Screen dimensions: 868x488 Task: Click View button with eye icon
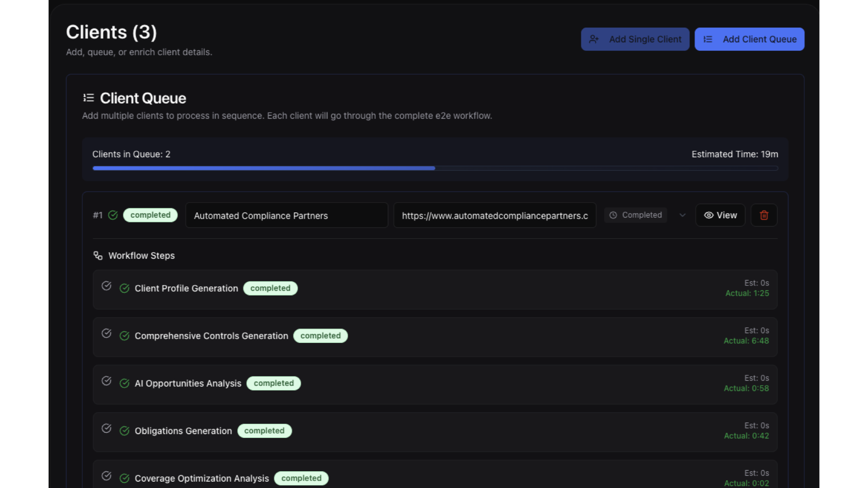[x=720, y=215]
